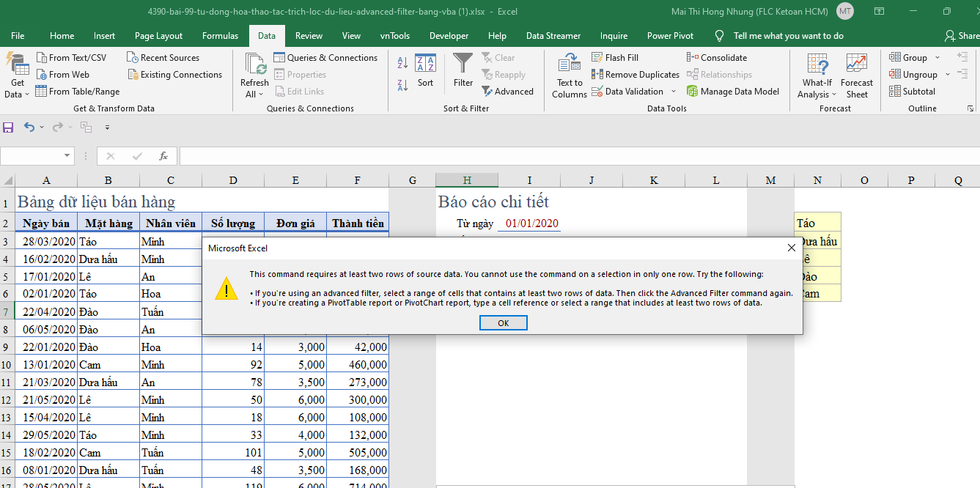Click Advanced filter button
The image size is (980, 488).
(507, 92)
